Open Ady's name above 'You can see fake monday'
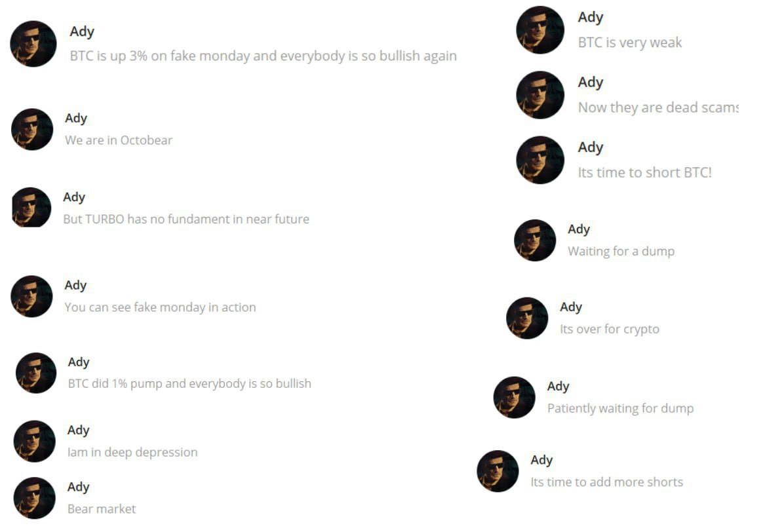The image size is (765, 532). (75, 285)
